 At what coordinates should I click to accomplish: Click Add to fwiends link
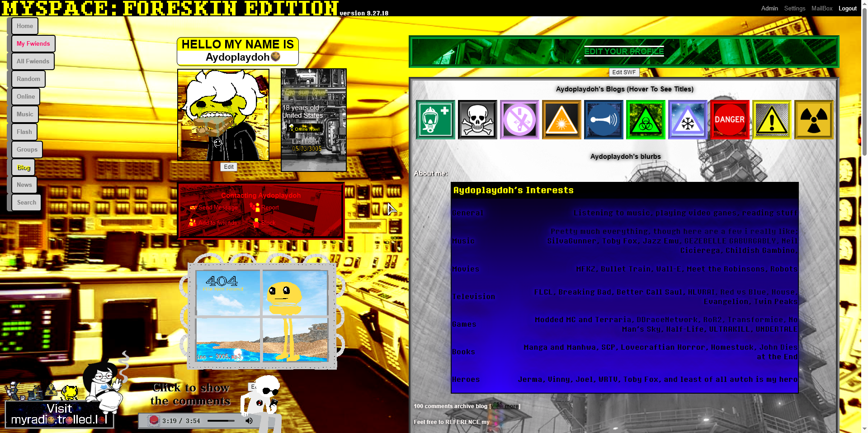point(218,223)
